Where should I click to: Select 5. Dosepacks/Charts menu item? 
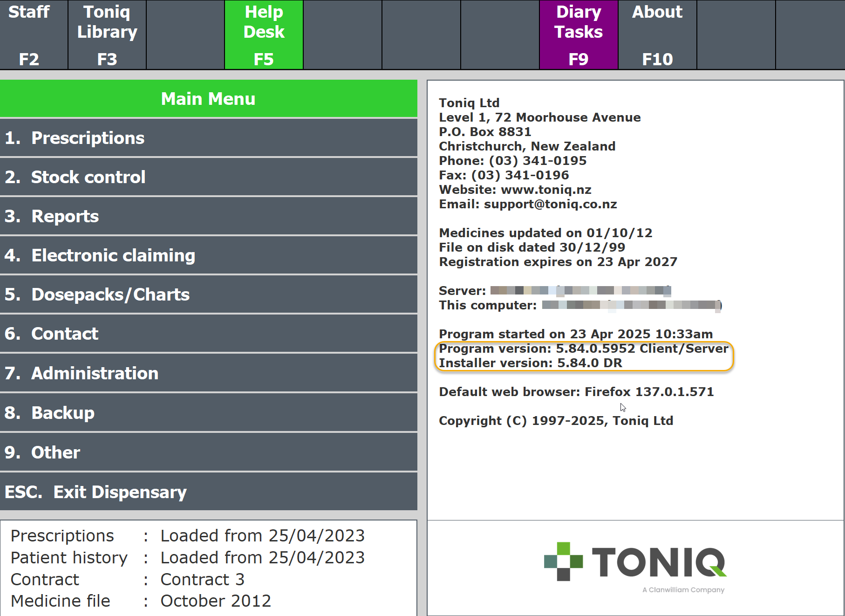tap(209, 294)
